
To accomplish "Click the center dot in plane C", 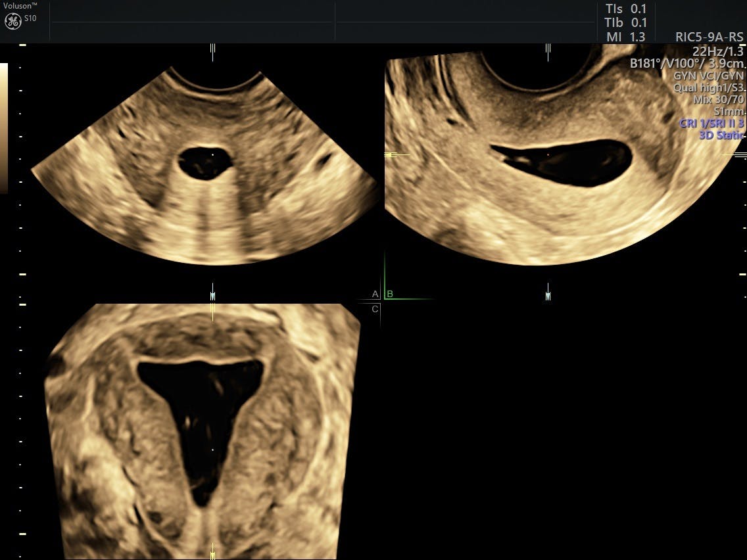I will tap(212, 450).
